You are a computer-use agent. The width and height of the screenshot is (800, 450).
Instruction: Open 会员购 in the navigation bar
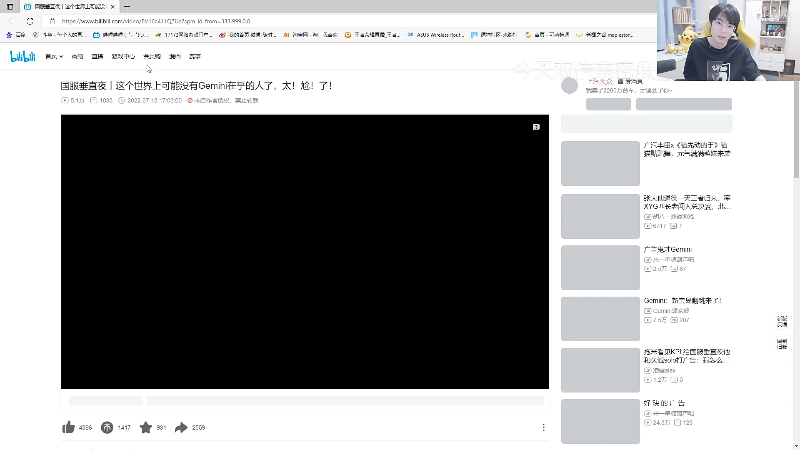click(x=152, y=56)
